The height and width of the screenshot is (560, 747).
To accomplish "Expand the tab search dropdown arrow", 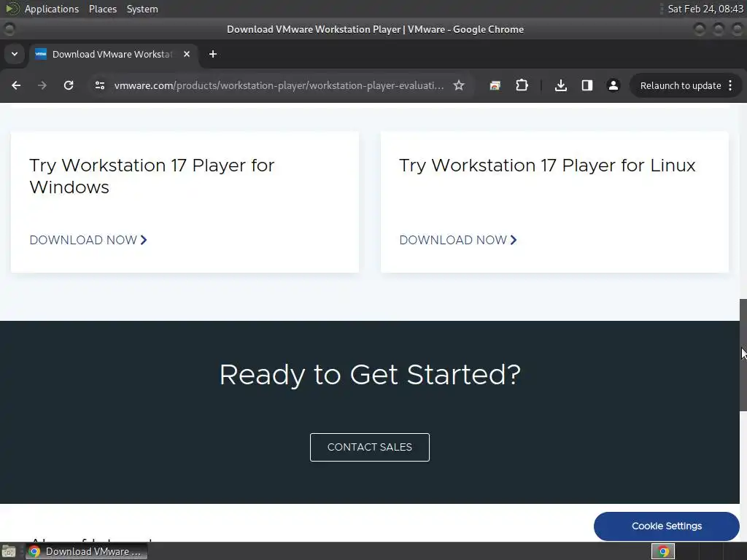I will click(15, 54).
